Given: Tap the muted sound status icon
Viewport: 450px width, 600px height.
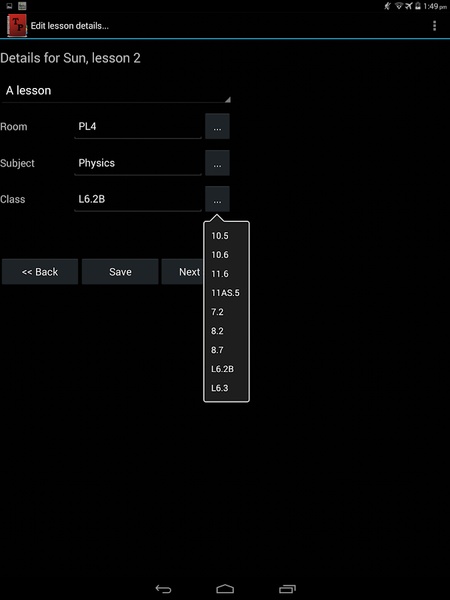Looking at the screenshot, I should click(x=388, y=6).
